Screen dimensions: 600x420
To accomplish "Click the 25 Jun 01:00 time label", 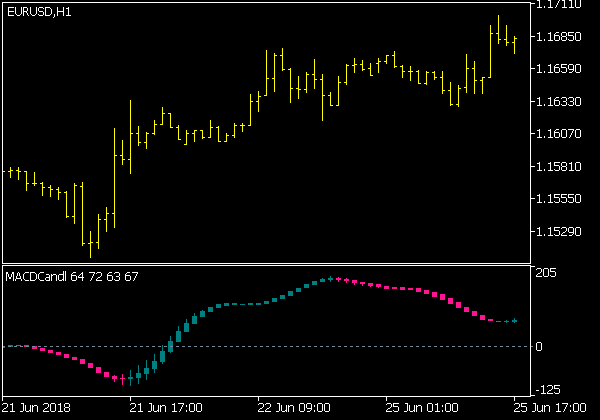I will [x=422, y=408].
